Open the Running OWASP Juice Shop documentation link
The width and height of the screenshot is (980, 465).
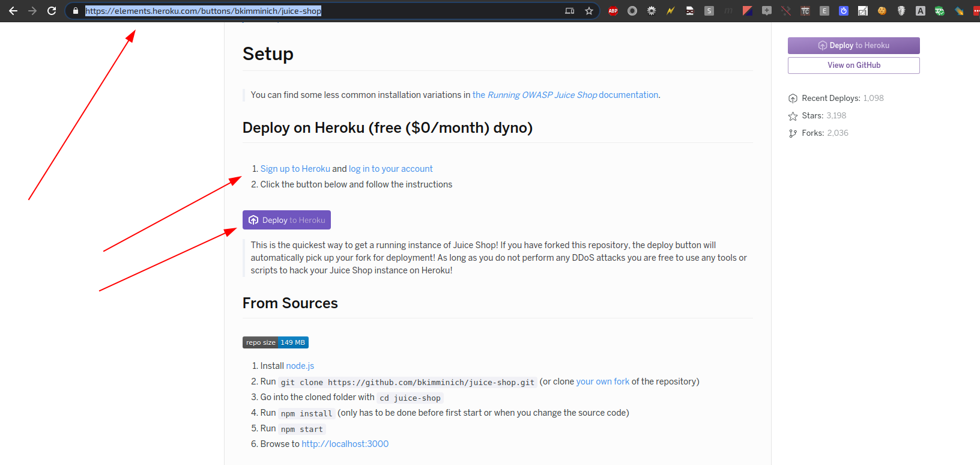click(x=565, y=95)
